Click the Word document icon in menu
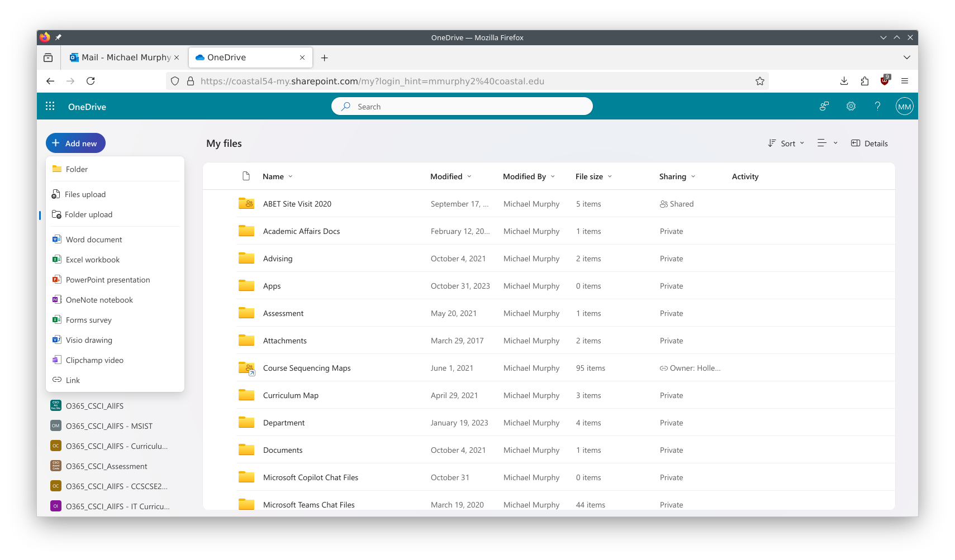This screenshot has width=955, height=560. [56, 239]
